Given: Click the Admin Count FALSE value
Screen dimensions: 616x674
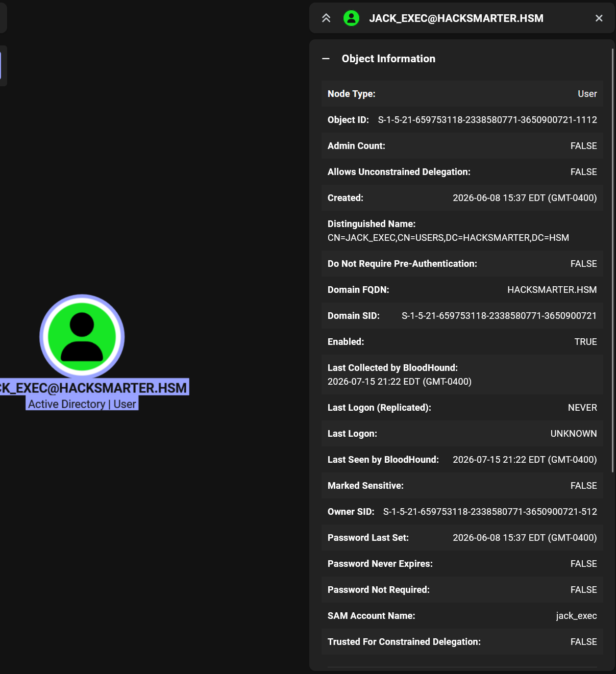Looking at the screenshot, I should (x=584, y=146).
